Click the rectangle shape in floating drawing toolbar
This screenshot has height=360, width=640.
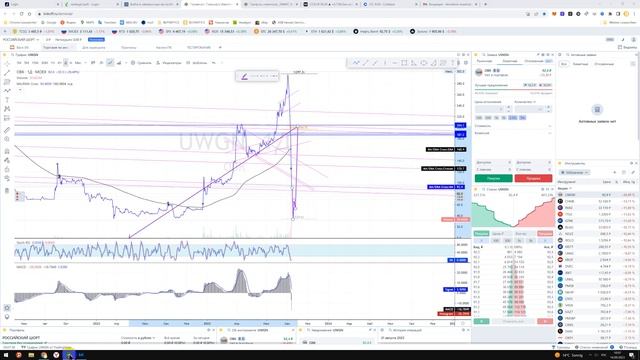coord(404,63)
